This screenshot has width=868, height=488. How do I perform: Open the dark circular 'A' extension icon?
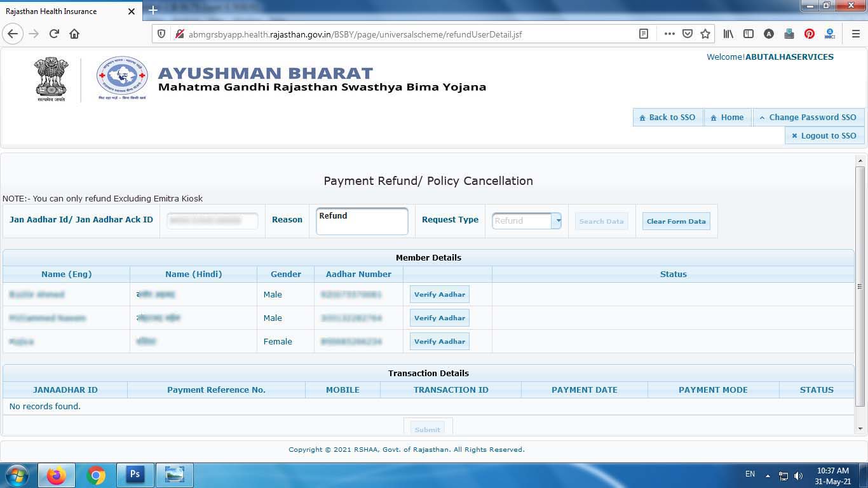(769, 34)
